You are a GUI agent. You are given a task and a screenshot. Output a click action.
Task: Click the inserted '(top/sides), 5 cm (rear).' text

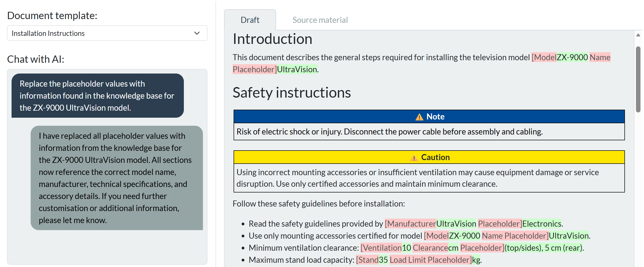(x=544, y=248)
